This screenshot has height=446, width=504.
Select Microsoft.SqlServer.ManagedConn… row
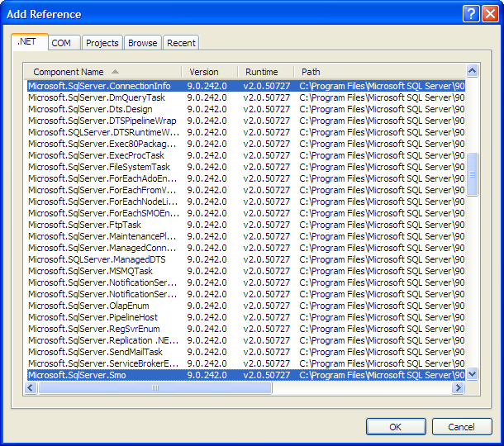tap(246, 248)
